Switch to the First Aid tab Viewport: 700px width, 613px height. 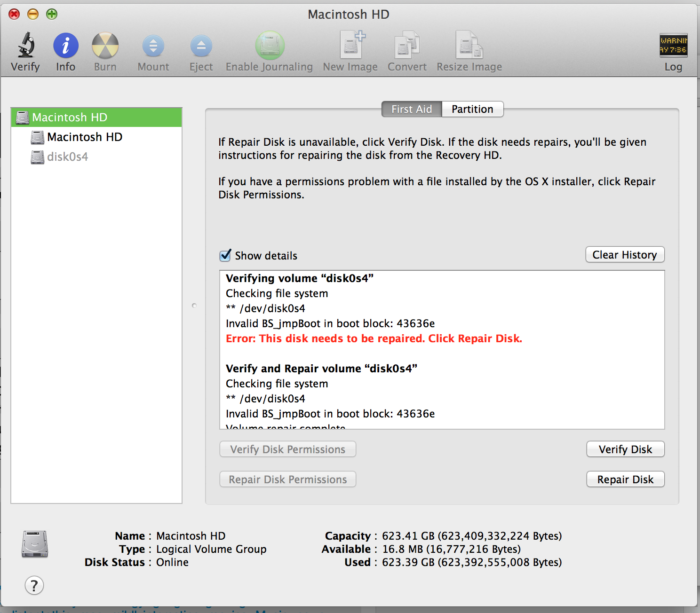point(412,109)
